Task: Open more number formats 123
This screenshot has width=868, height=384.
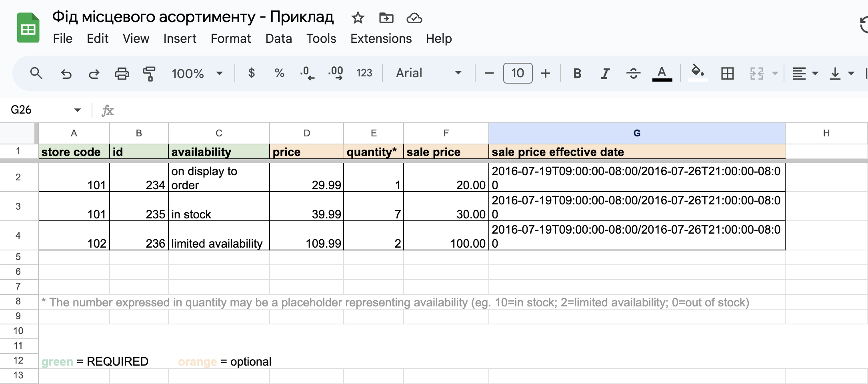Action: pyautogui.click(x=364, y=73)
